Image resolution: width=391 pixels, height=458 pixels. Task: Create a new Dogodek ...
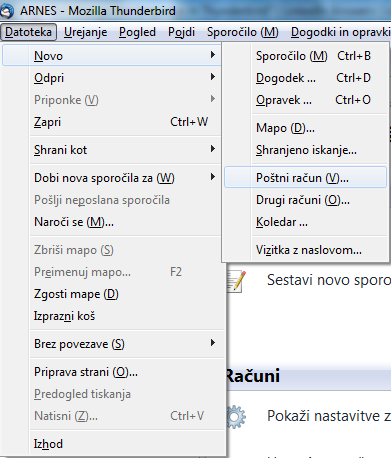[x=305, y=78]
